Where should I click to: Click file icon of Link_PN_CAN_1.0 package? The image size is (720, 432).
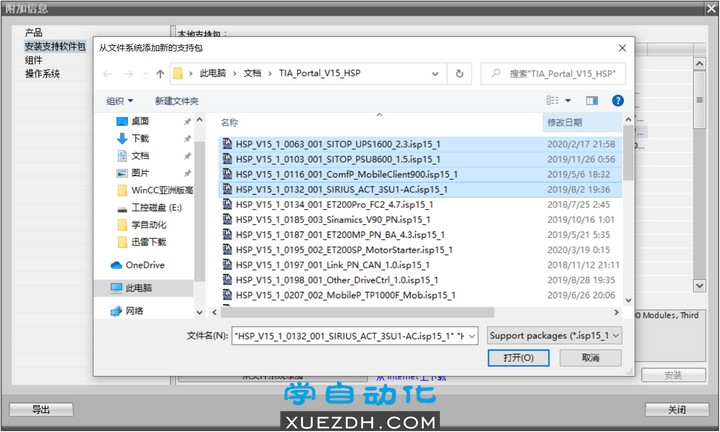tap(227, 265)
